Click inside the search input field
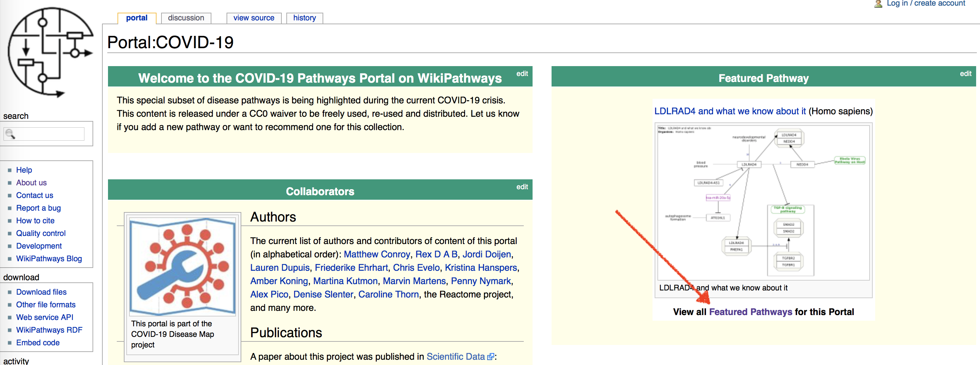Screen dimensions: 980x365 click(50, 134)
